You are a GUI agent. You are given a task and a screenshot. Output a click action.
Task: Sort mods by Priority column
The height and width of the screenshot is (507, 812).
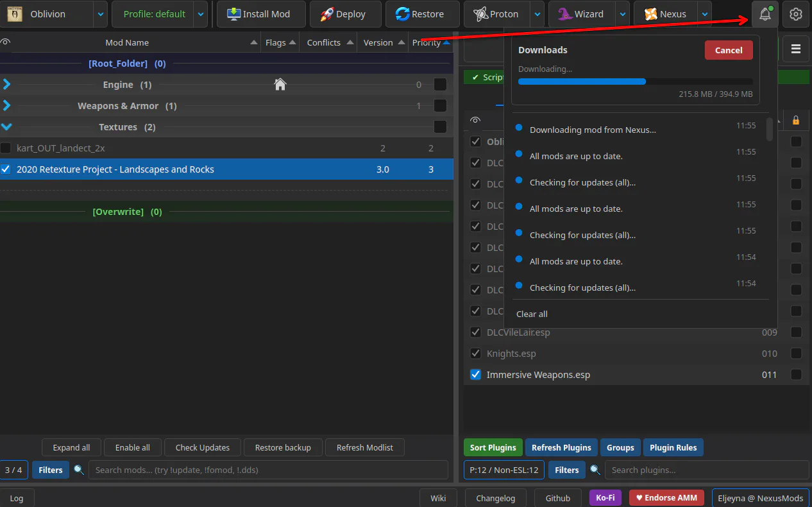[x=431, y=42]
